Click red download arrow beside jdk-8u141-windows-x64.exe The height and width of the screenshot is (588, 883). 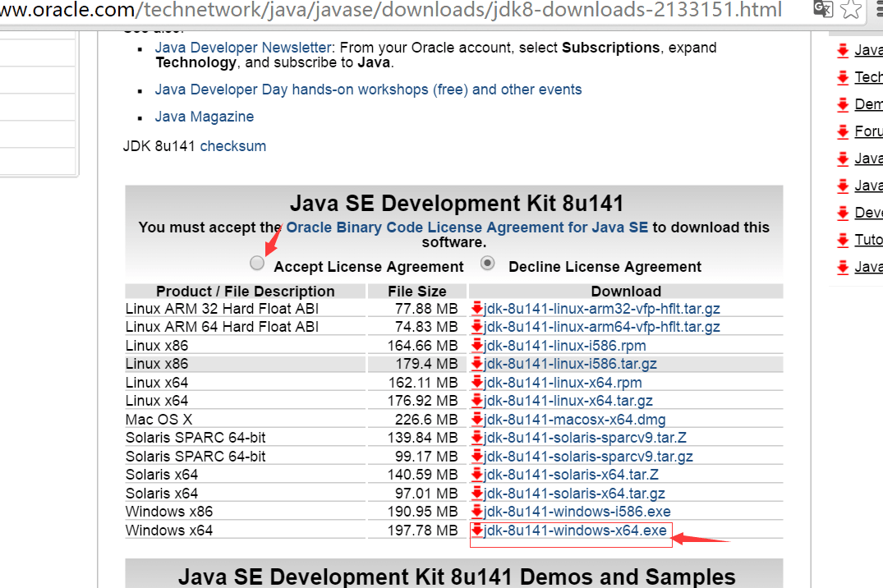(477, 531)
